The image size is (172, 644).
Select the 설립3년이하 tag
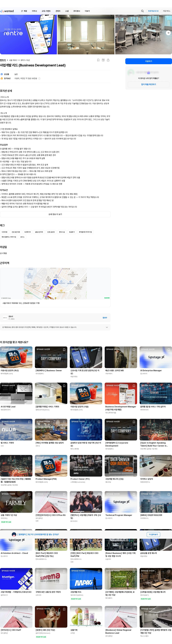click(39, 232)
